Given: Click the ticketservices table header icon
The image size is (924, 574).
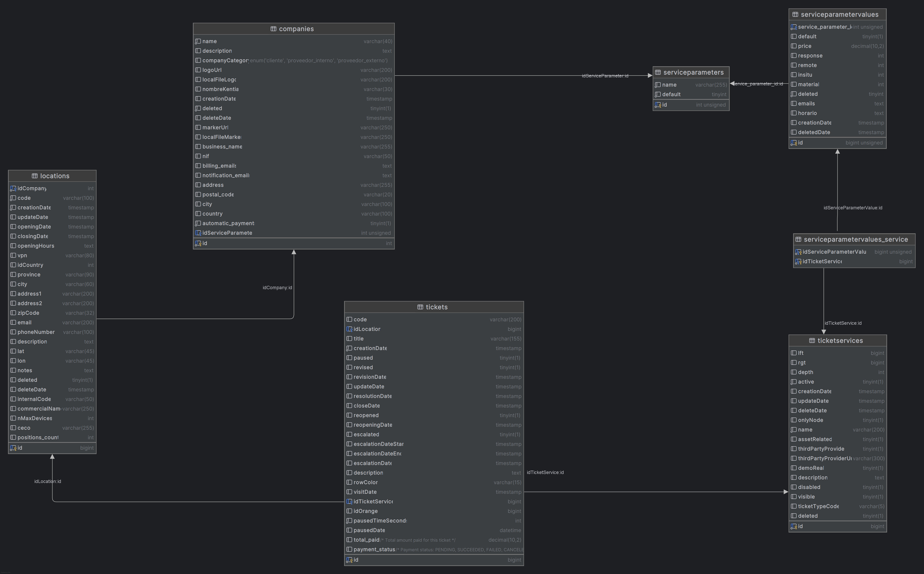Looking at the screenshot, I should coord(812,340).
